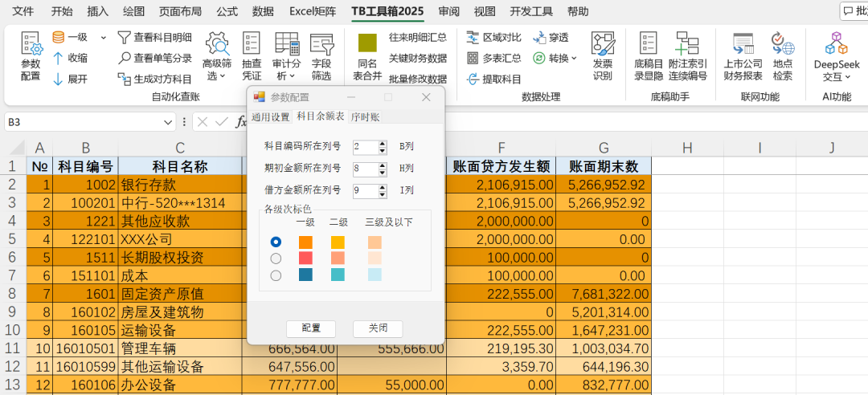The image size is (868, 395).
Task: Select the blue color scheme radio
Action: point(276,275)
